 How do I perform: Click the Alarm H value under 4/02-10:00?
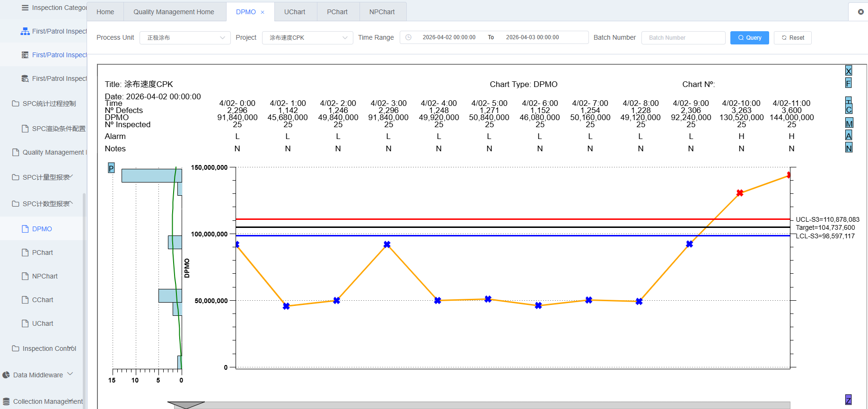point(741,136)
